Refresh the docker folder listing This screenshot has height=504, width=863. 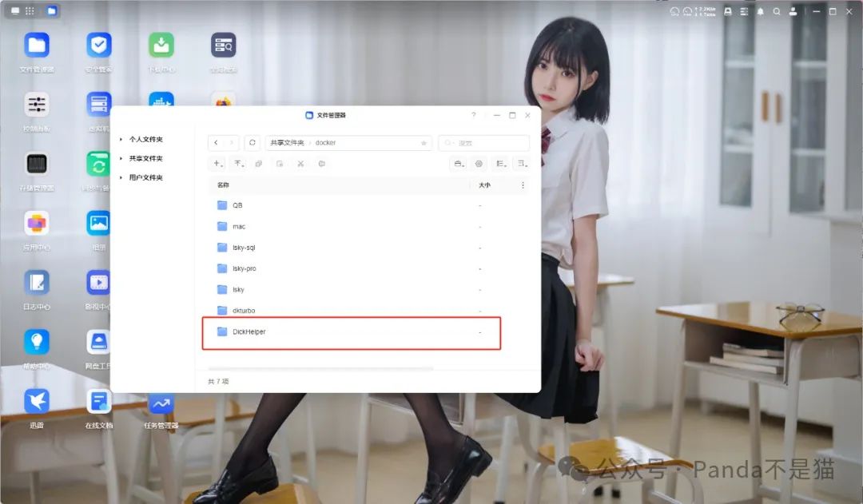pyautogui.click(x=252, y=142)
